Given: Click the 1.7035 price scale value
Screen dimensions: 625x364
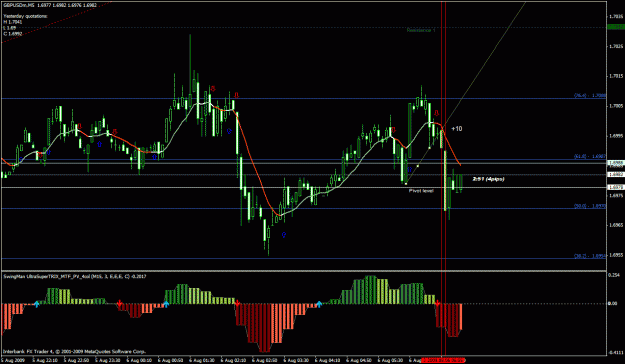Looking at the screenshot, I should [616, 16].
